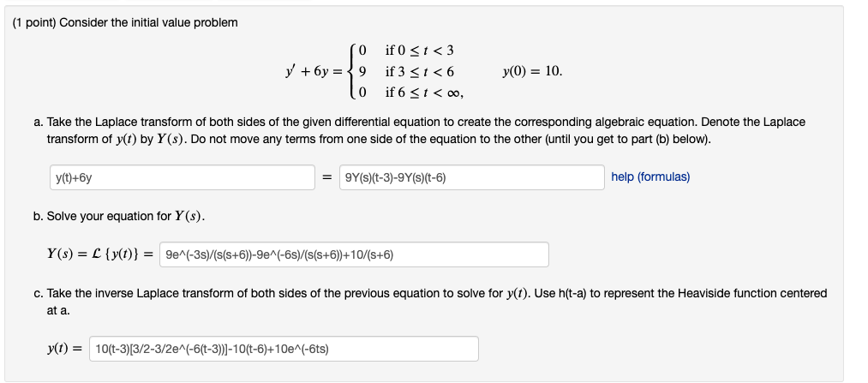Click the case "0 if 6 ≤ t < ∞"
This screenshot has width=868, height=383.
(x=410, y=93)
